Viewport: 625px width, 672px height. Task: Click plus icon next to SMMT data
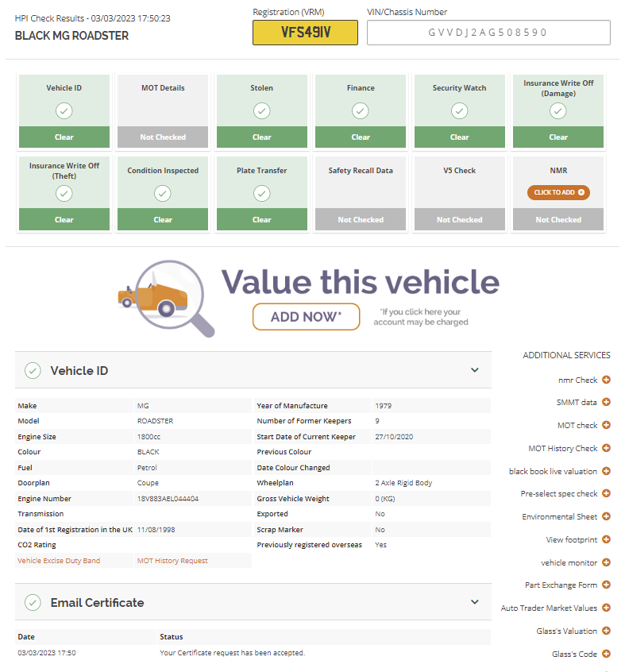click(x=606, y=402)
